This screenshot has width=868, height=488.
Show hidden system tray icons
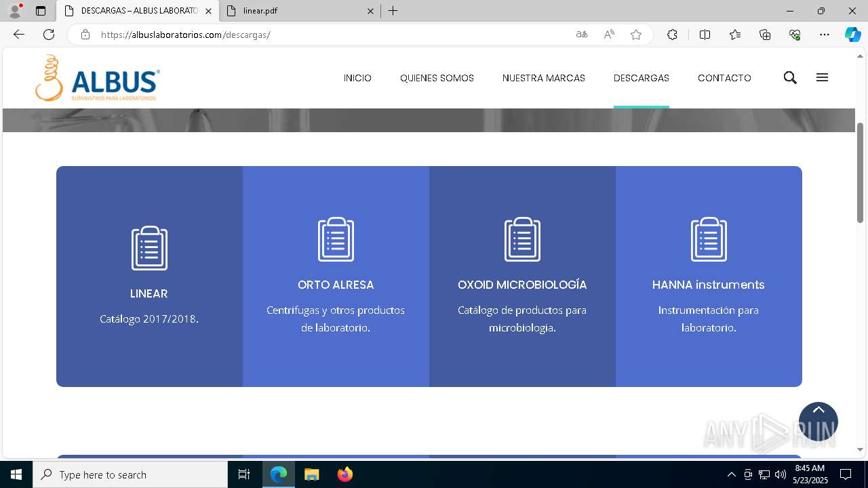[x=731, y=474]
